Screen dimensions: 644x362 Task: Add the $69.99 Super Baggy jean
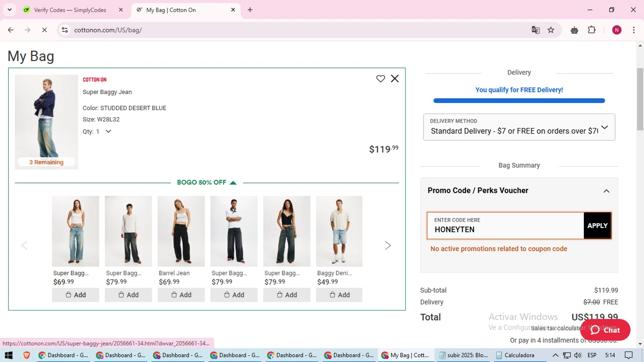pos(76,295)
